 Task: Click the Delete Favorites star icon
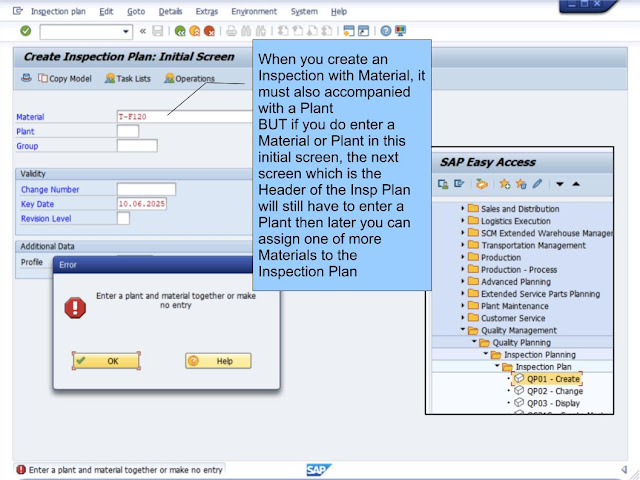tap(521, 184)
